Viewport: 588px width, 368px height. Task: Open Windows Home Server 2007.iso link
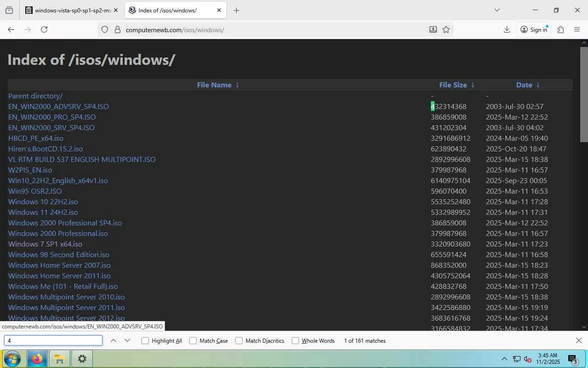(59, 265)
